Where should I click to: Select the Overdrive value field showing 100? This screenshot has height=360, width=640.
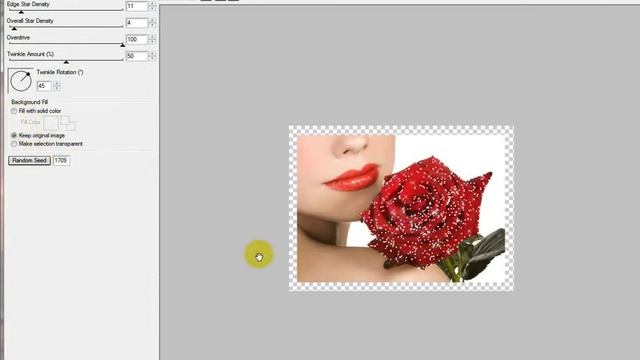136,40
